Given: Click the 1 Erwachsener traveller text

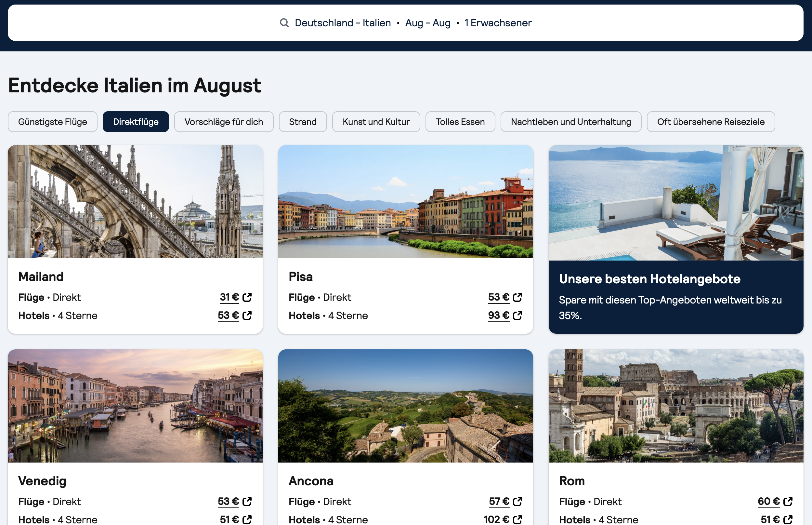Looking at the screenshot, I should click(x=498, y=23).
